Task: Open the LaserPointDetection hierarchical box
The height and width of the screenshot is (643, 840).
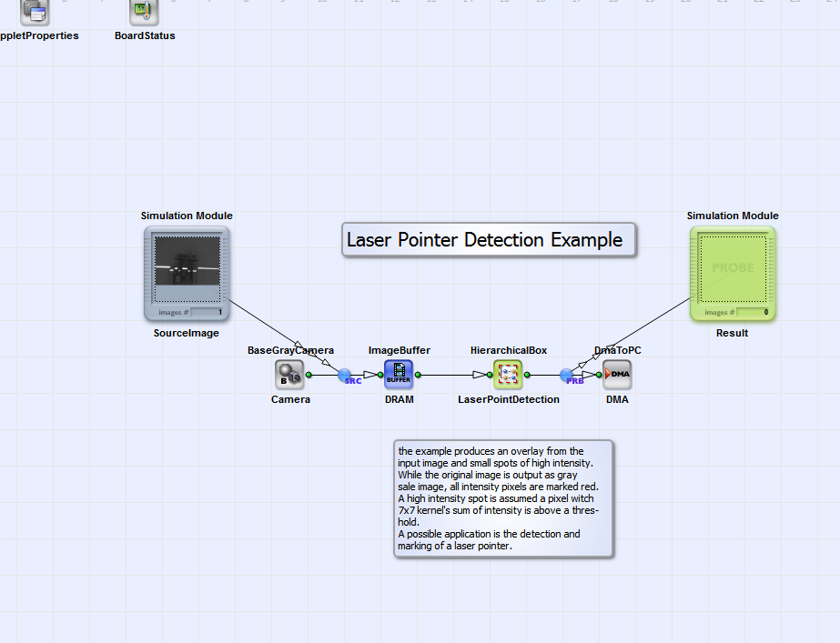Action: tap(508, 374)
